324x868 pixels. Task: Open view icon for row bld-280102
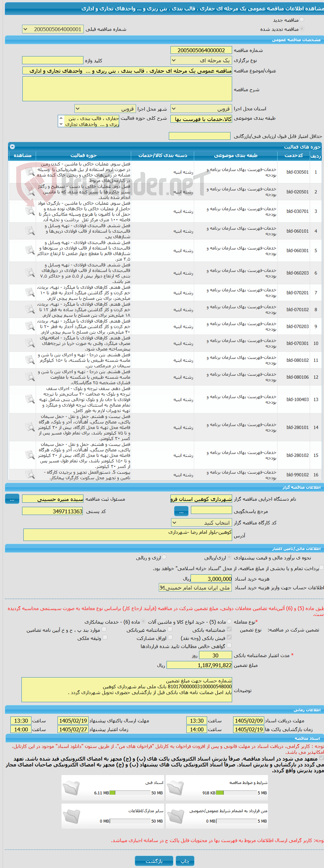point(30,456)
